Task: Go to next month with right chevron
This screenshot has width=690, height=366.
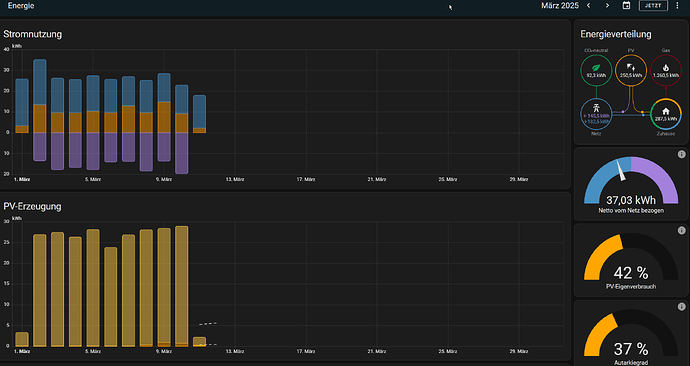Action: coord(608,5)
